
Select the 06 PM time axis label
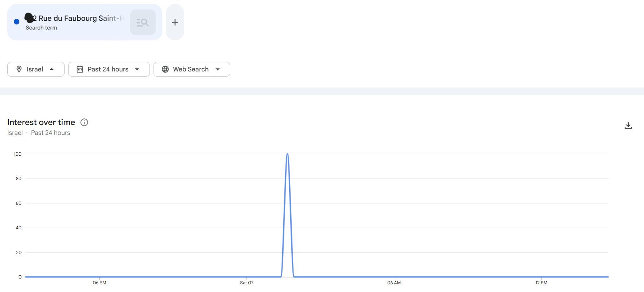pos(100,283)
